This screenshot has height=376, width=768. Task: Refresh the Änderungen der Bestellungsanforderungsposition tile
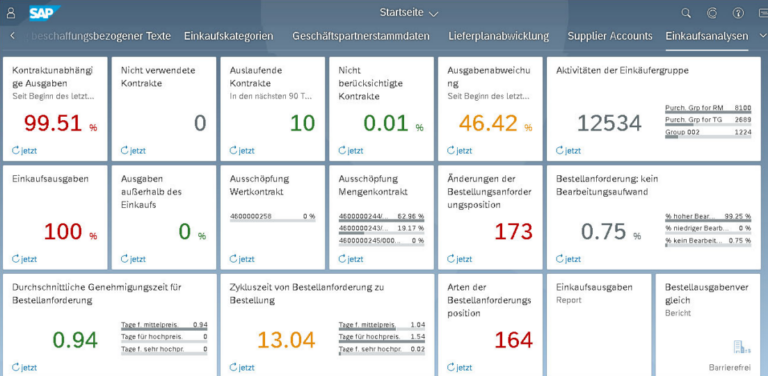pos(459,258)
